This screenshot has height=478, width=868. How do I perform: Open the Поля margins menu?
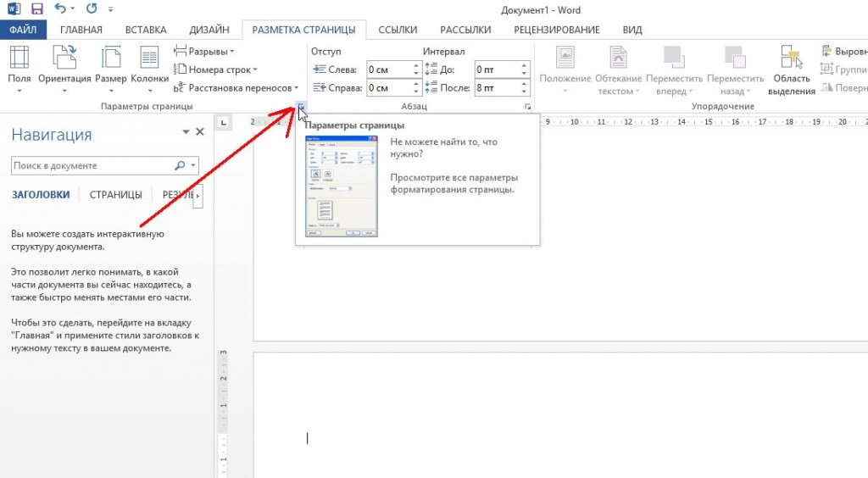(x=19, y=69)
